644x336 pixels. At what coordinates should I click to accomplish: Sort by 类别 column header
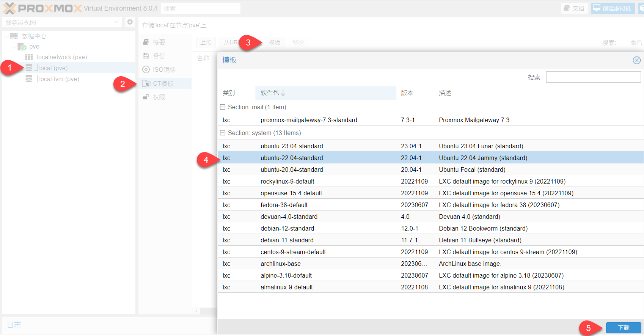(237, 93)
